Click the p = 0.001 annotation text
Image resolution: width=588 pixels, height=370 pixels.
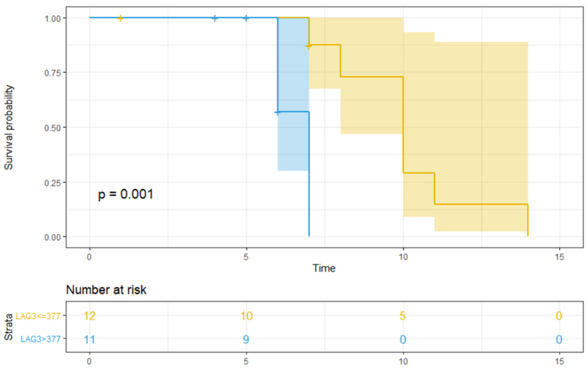(x=125, y=195)
